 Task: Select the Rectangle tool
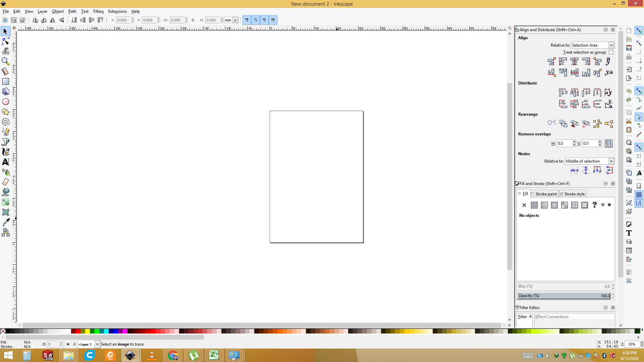[x=5, y=81]
